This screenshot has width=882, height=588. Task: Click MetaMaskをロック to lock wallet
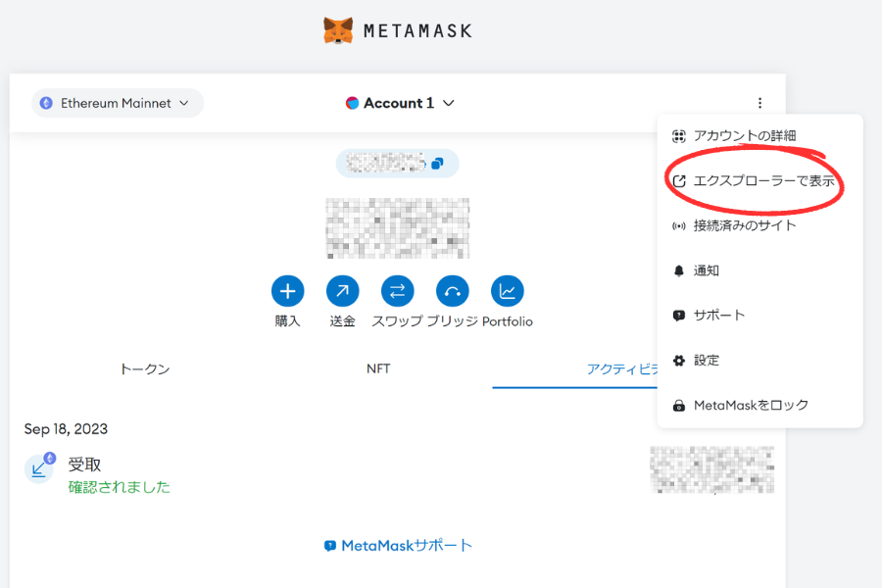750,405
